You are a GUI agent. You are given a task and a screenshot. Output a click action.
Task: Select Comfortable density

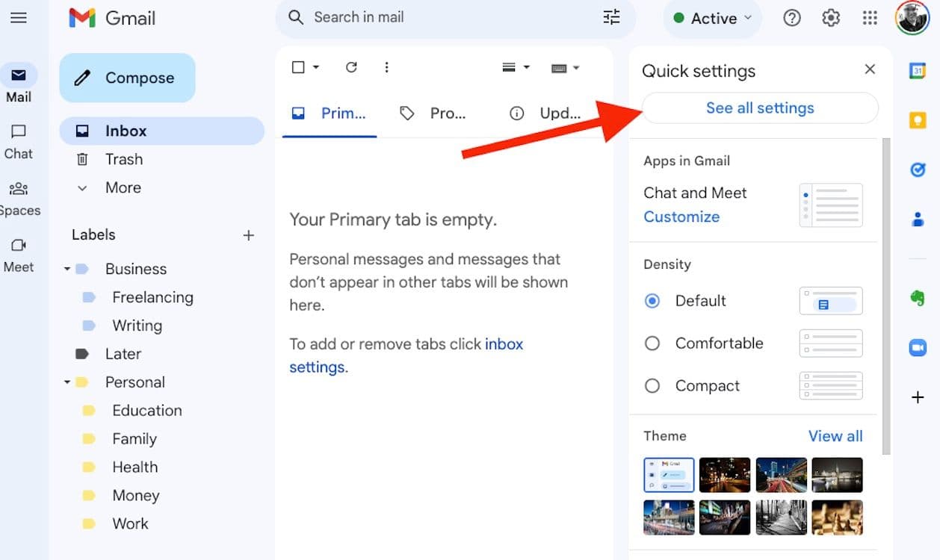pos(652,343)
